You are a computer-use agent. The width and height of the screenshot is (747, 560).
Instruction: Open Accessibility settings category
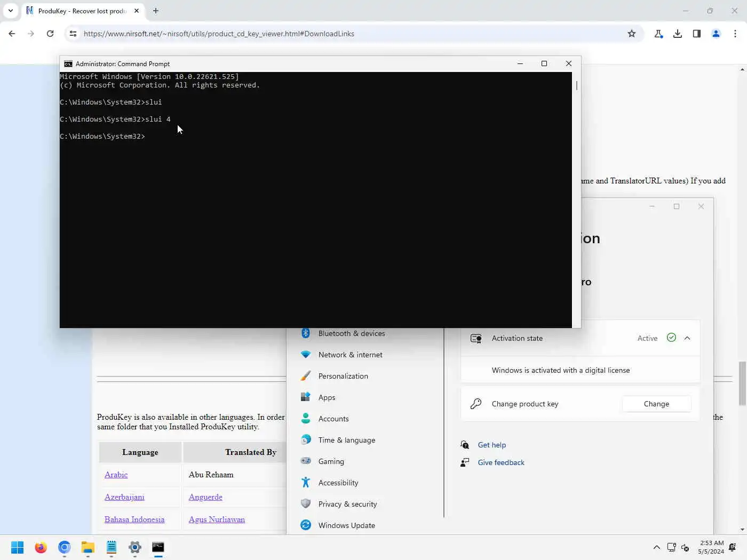[x=338, y=483]
